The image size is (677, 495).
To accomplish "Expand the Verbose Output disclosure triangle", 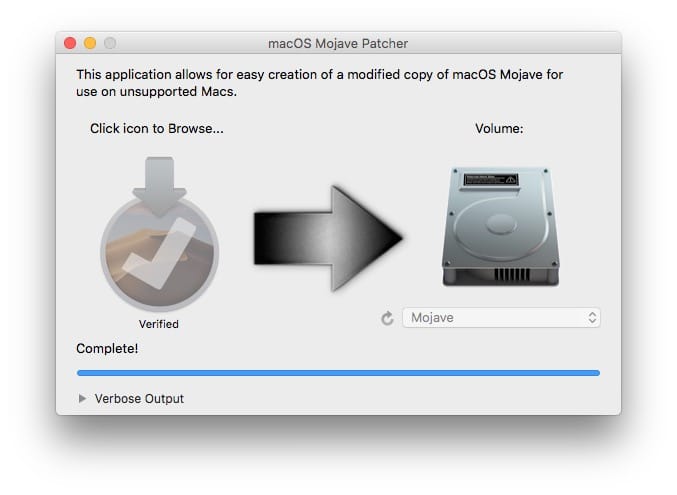I will tap(82, 398).
